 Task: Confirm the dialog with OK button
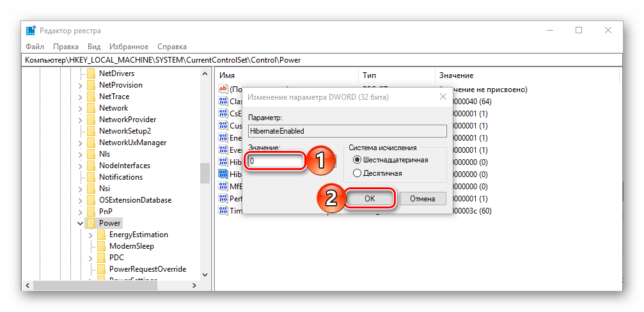(x=369, y=199)
